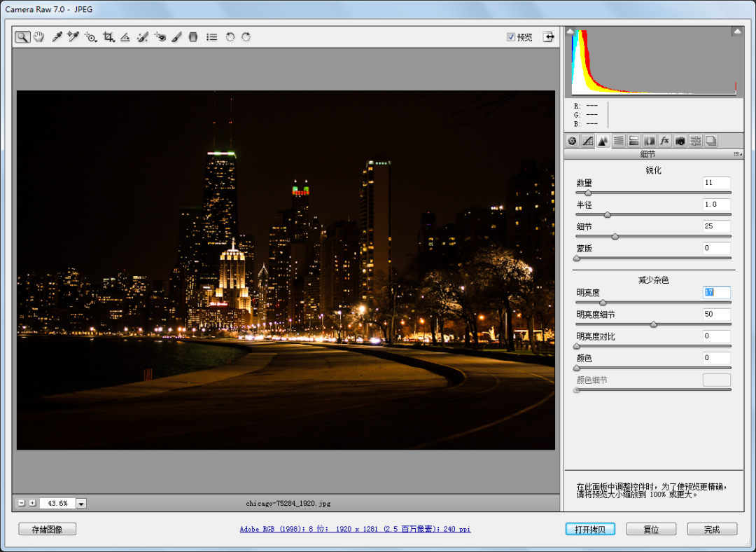
Task: Open the Effects (fx) panel tab
Action: 665,141
